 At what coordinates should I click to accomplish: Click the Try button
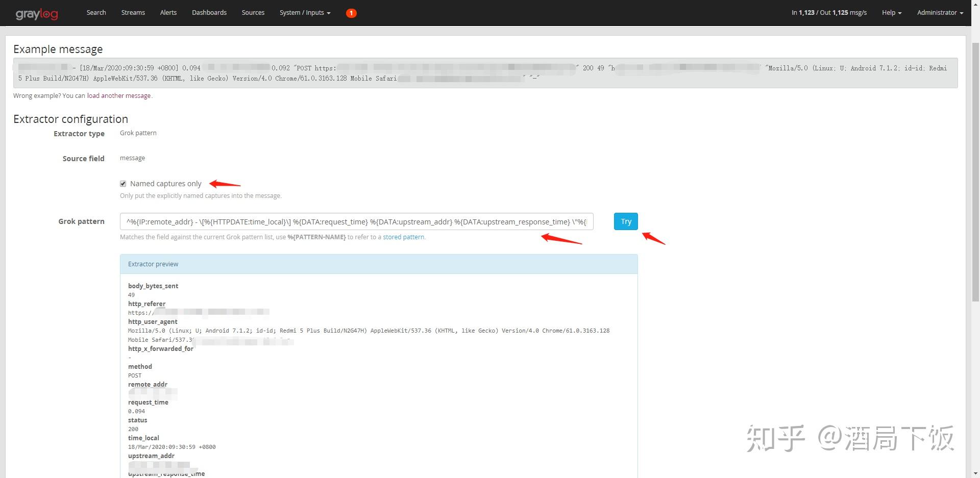point(625,221)
